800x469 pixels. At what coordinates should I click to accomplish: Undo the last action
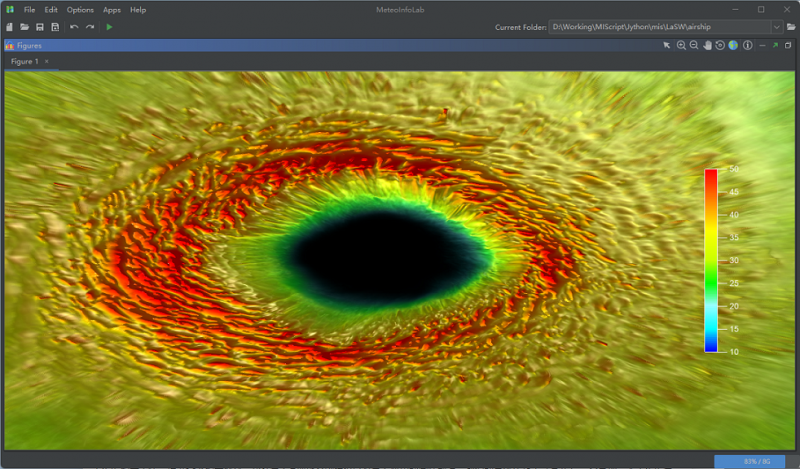[74, 27]
